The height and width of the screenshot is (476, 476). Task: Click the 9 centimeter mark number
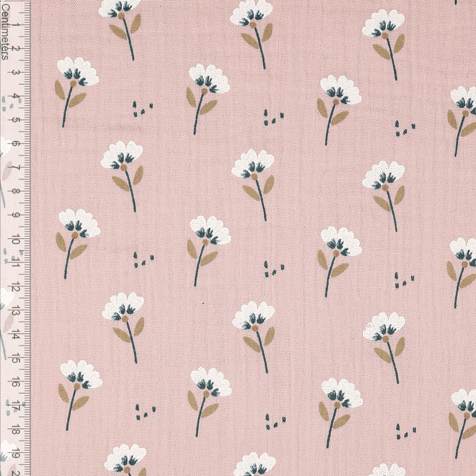[x=15, y=215]
